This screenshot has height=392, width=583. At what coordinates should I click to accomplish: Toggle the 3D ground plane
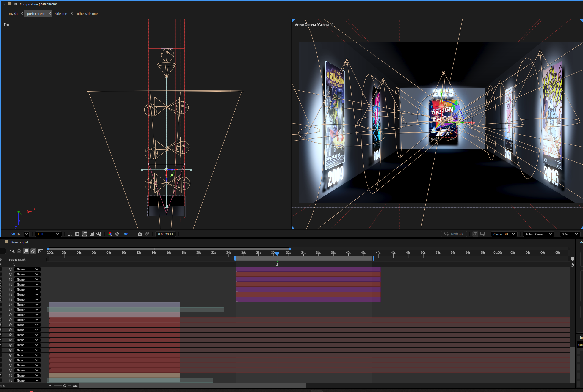tap(475, 234)
